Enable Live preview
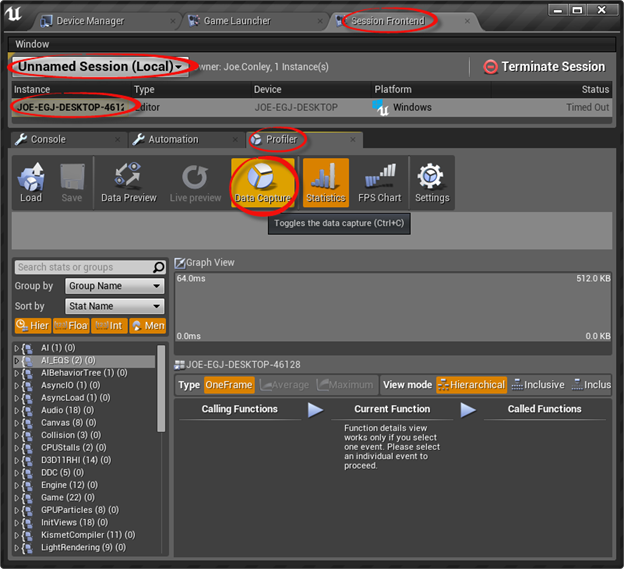 click(x=195, y=182)
